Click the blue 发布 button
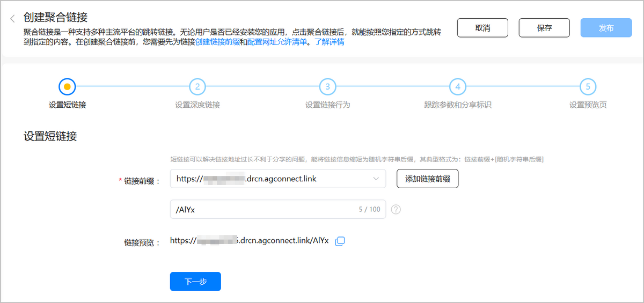Screen dimensions: 644x303 [606, 28]
